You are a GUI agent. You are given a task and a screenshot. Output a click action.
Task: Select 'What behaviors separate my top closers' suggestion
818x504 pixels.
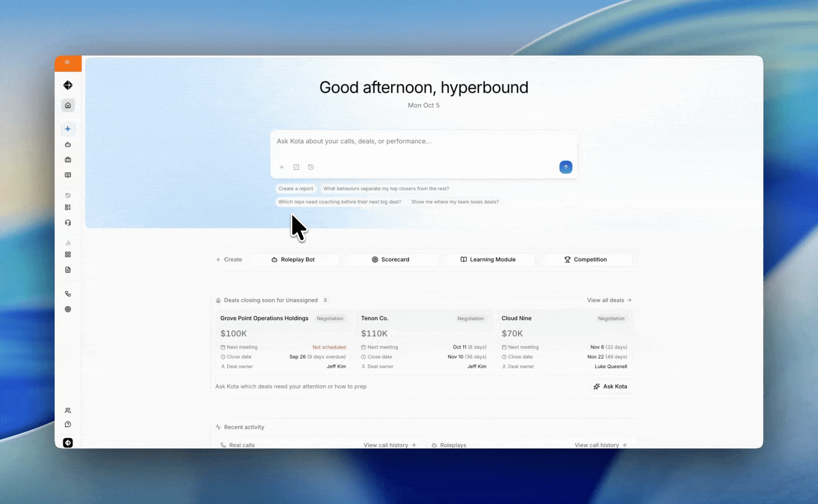(x=386, y=189)
